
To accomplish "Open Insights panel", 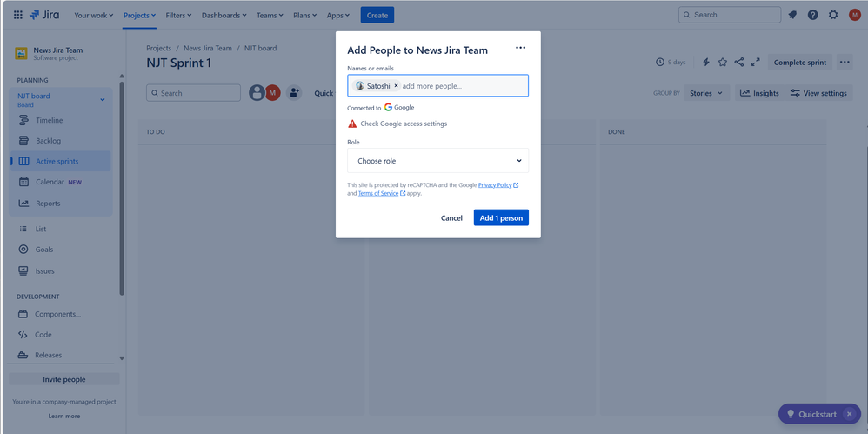I will [x=759, y=93].
